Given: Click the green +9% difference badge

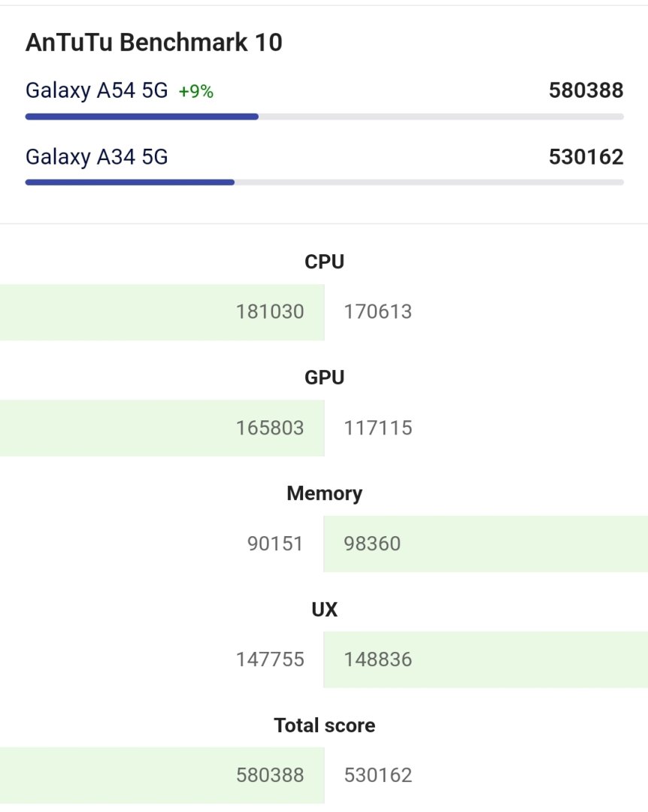Looking at the screenshot, I should tap(195, 92).
